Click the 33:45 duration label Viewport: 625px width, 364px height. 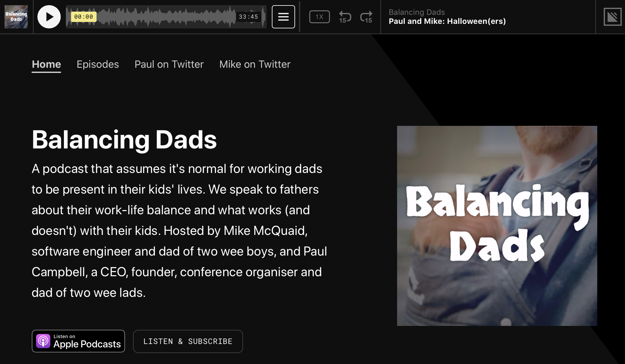(x=248, y=17)
